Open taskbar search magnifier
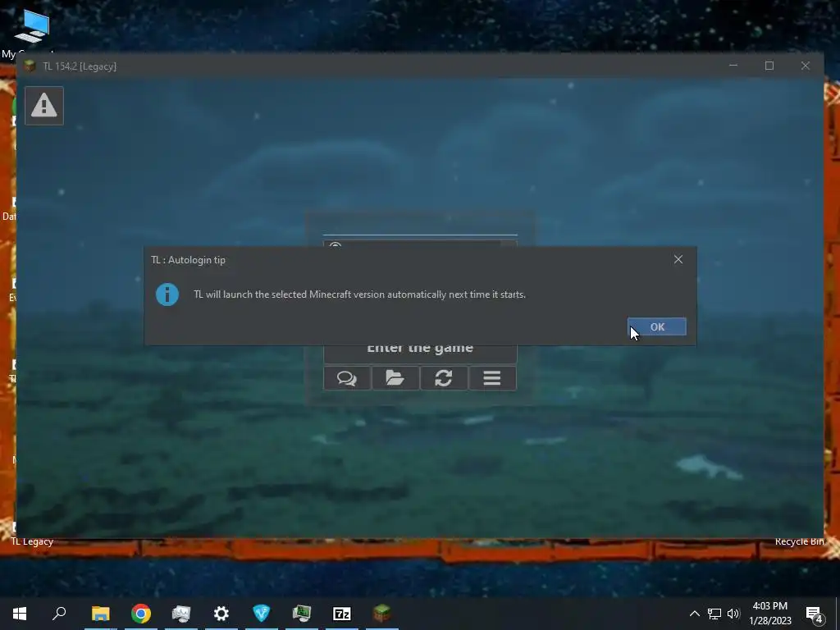This screenshot has height=630, width=840. point(59,614)
